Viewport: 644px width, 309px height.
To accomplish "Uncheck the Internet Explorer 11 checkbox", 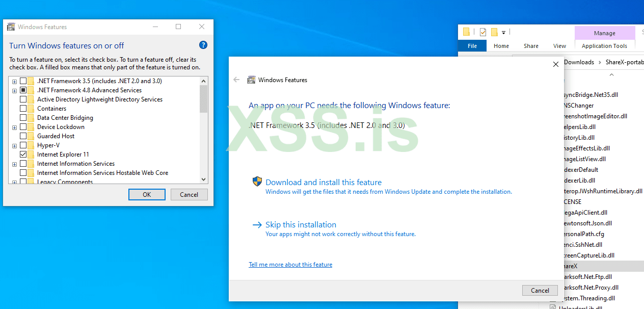I will pyautogui.click(x=23, y=154).
